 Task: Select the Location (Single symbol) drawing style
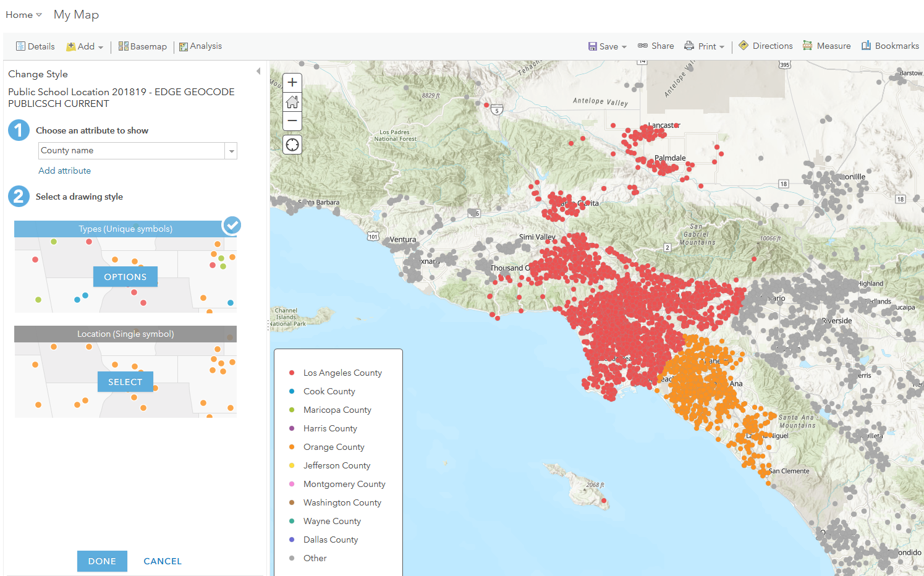point(125,381)
